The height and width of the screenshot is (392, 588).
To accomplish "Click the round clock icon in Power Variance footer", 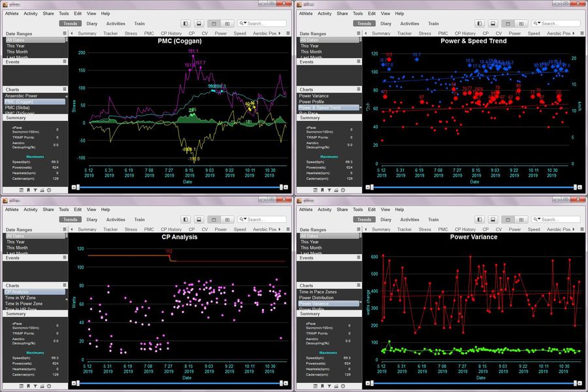I will [x=343, y=386].
